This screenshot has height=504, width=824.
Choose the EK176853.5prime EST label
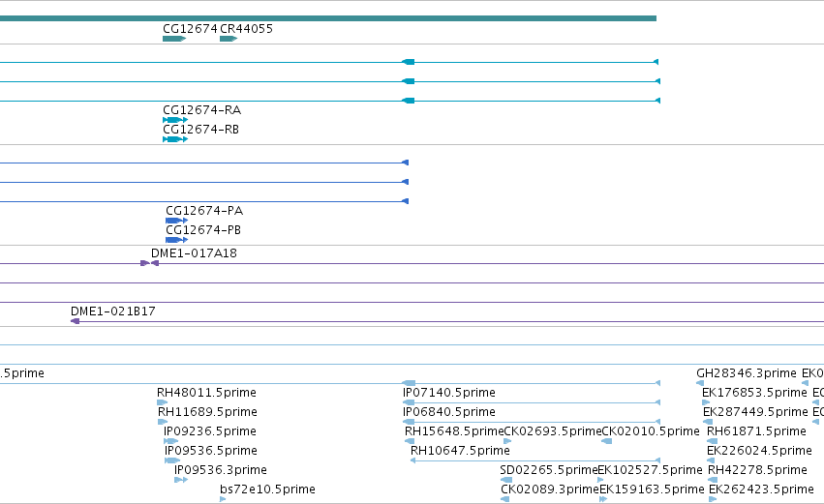tap(754, 393)
